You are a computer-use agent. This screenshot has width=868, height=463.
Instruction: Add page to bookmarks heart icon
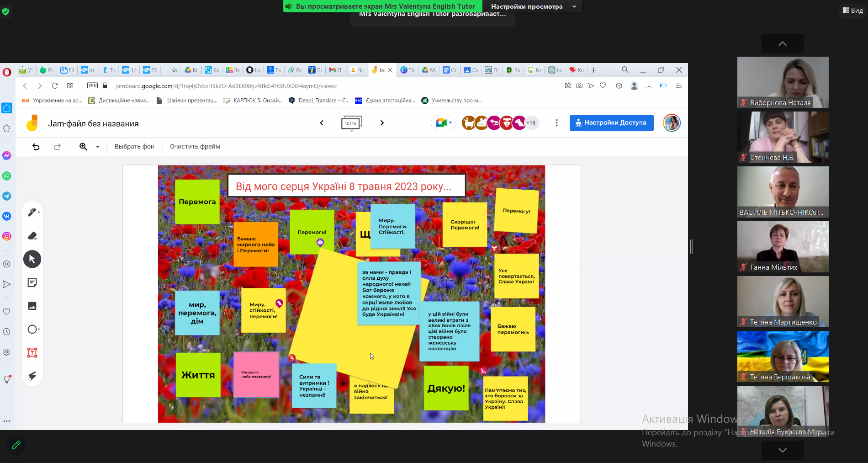603,85
